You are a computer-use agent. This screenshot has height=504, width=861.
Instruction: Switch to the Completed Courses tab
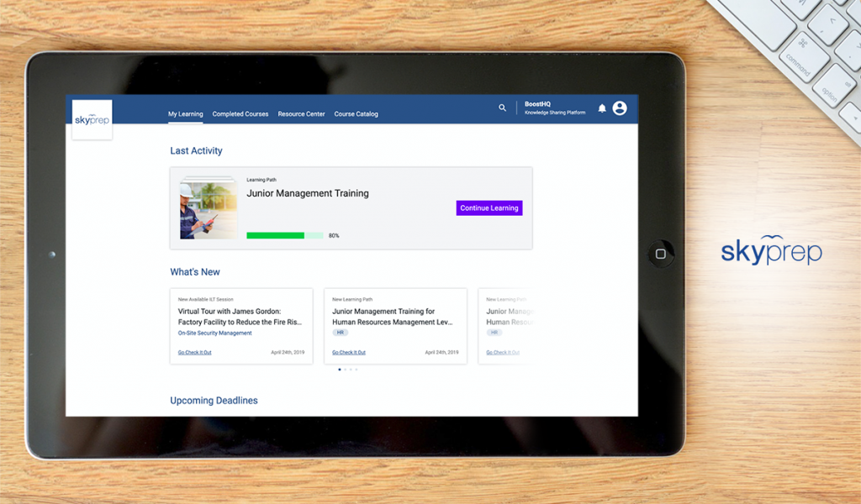click(x=240, y=113)
